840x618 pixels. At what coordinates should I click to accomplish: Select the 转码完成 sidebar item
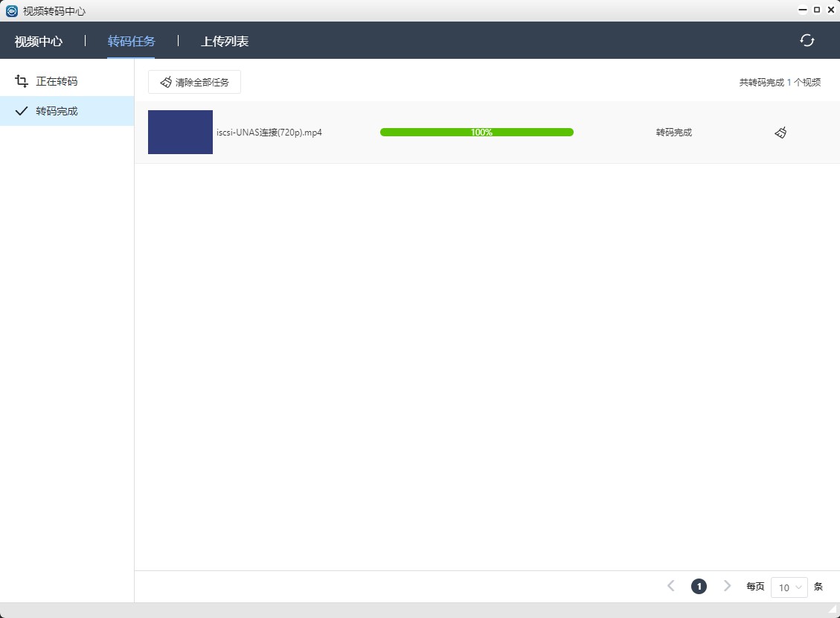pyautogui.click(x=57, y=111)
